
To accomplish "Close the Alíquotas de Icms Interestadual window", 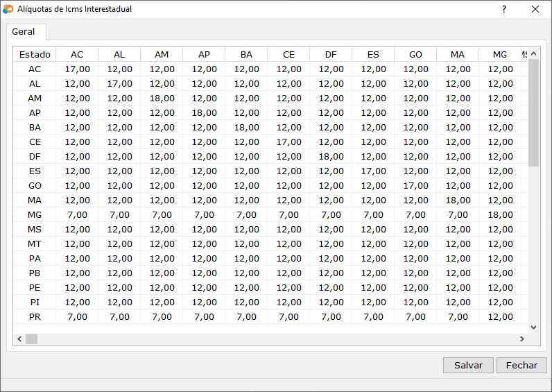I will click(x=535, y=9).
